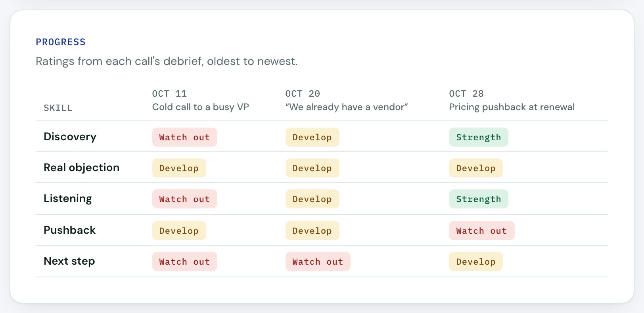
Task: Click the Oct 20 Develop badge for Listening
Action: pos(312,199)
